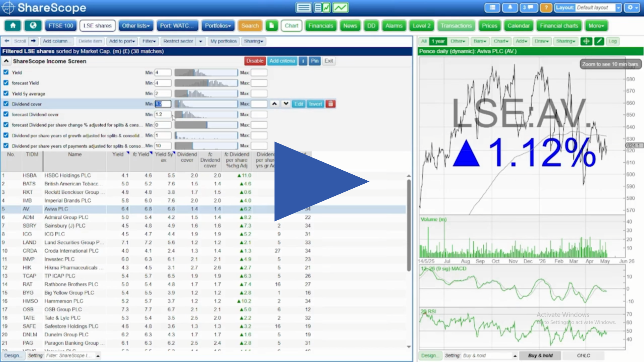
Task: Activate the chart pencil drawing tool
Action: [599, 41]
